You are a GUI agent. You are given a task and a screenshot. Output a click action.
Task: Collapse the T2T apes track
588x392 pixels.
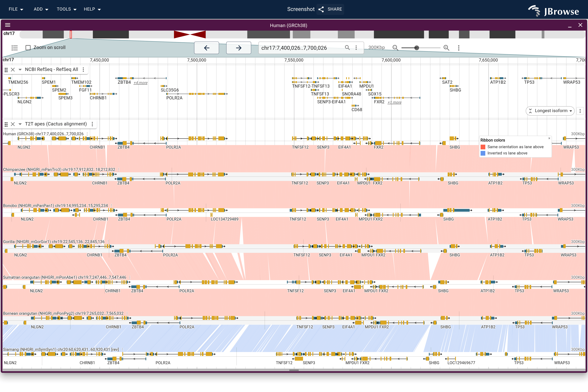(20, 124)
